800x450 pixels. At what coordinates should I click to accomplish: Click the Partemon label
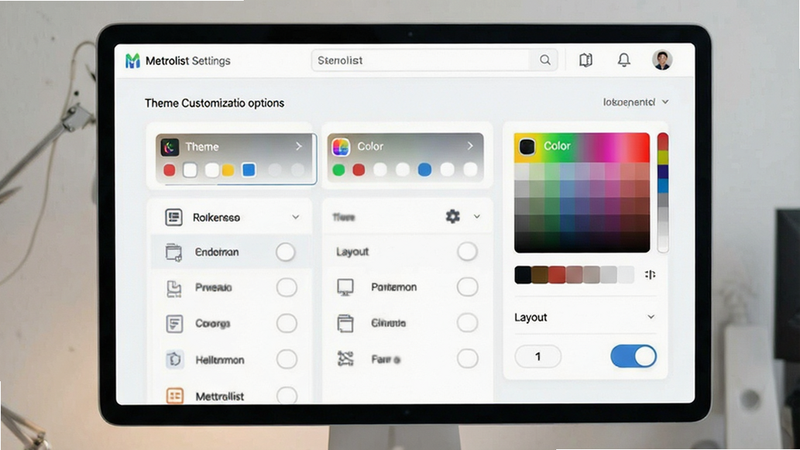click(394, 287)
